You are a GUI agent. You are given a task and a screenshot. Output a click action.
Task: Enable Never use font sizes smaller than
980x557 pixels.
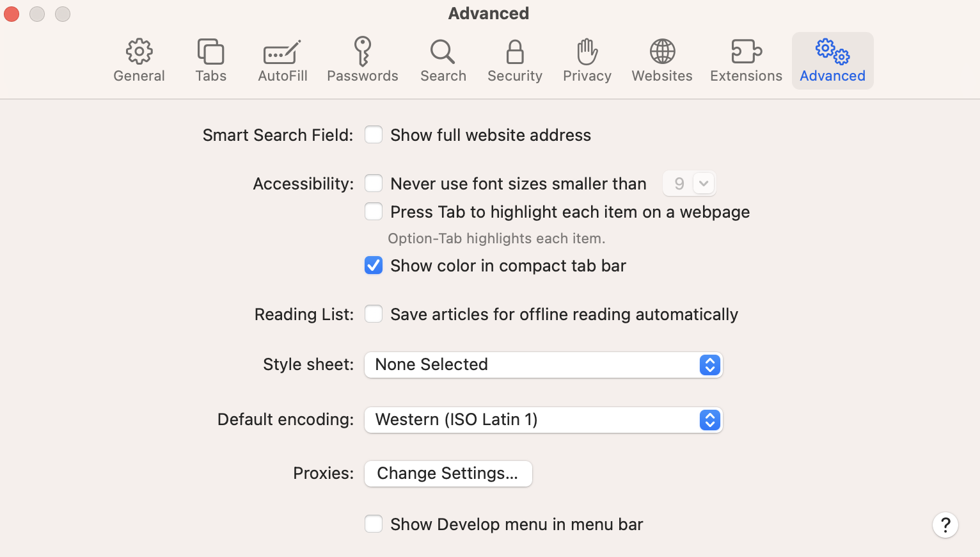[x=374, y=184]
